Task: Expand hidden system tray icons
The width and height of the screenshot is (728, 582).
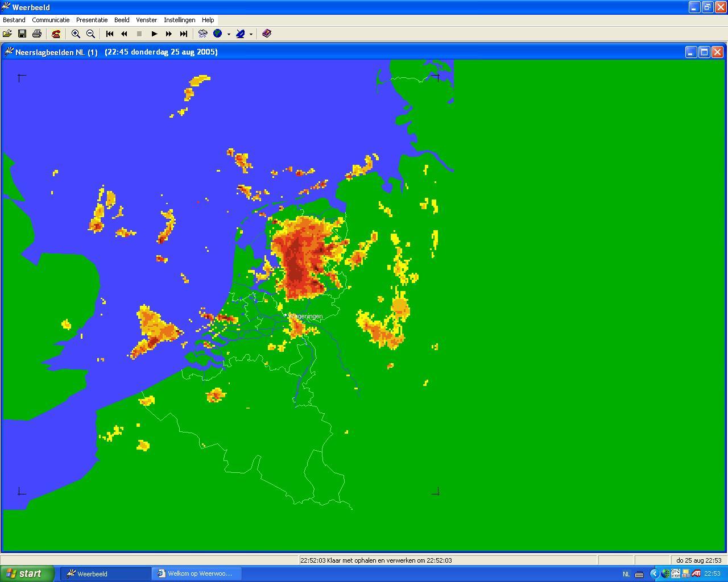Action: (x=654, y=574)
